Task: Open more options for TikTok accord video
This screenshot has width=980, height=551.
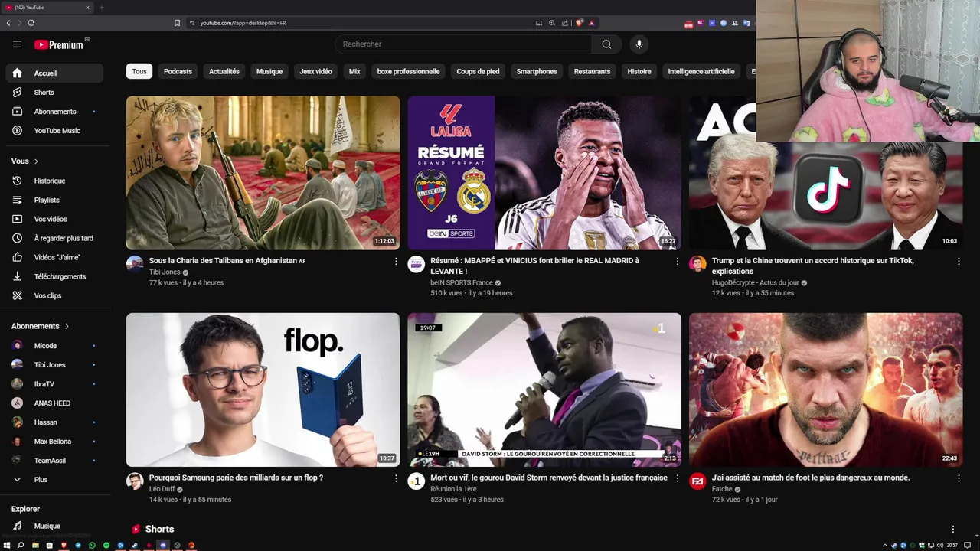Action: (x=959, y=262)
